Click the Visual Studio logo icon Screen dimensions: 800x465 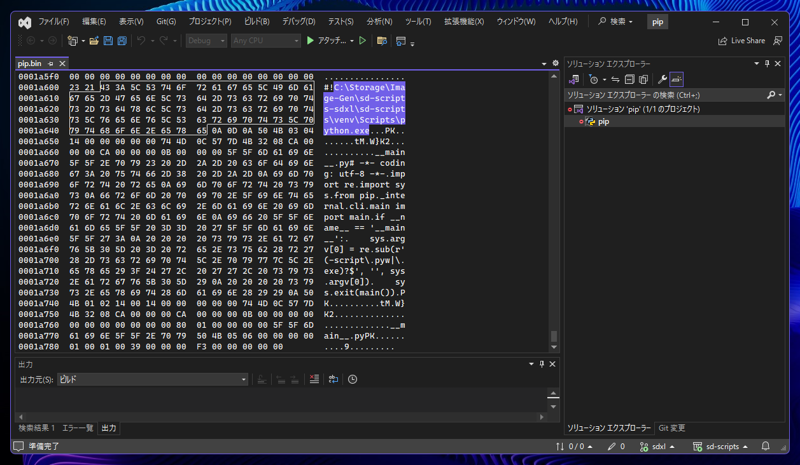(24, 22)
